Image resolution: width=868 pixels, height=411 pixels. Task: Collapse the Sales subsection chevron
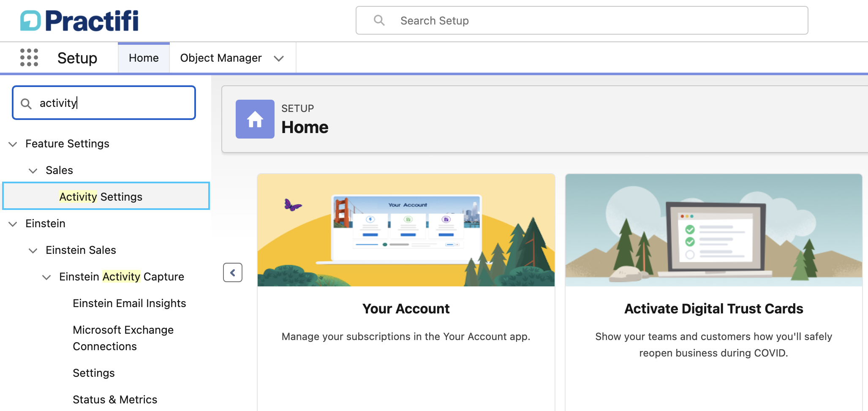(33, 171)
